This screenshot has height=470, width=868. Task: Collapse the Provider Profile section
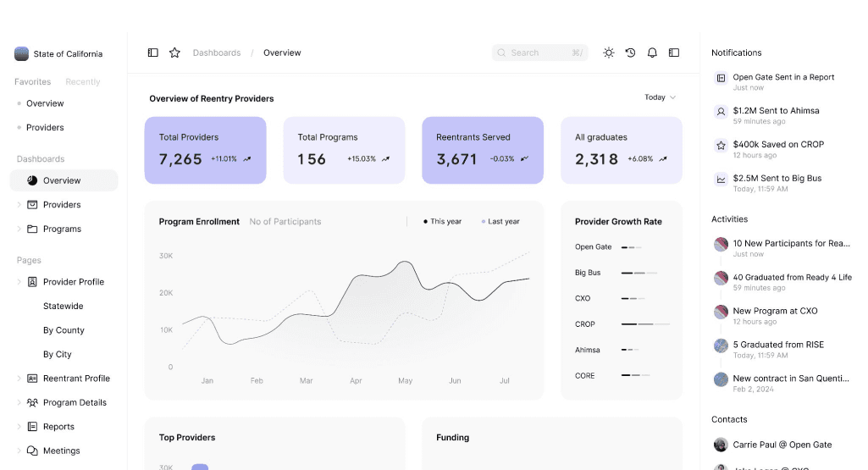coord(19,282)
